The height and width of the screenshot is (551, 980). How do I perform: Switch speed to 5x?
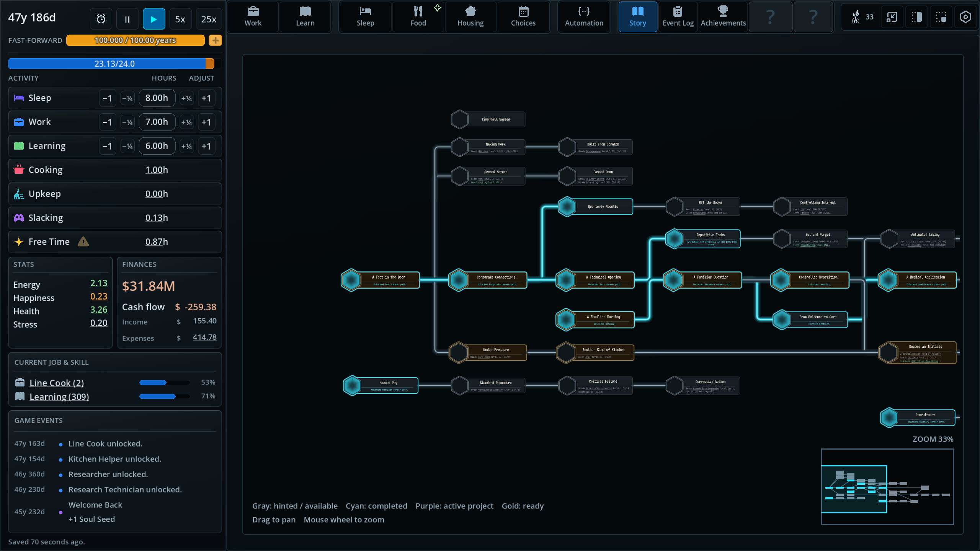pos(180,19)
